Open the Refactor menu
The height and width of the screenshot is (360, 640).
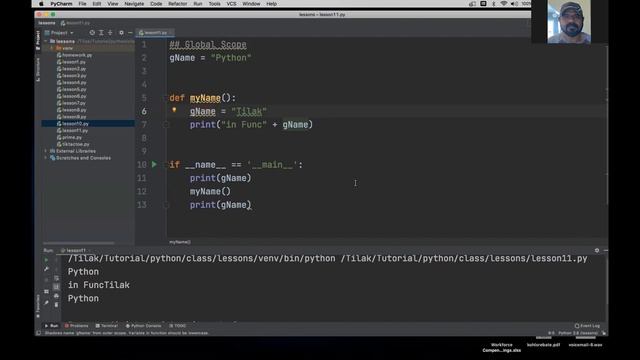[x=178, y=4]
